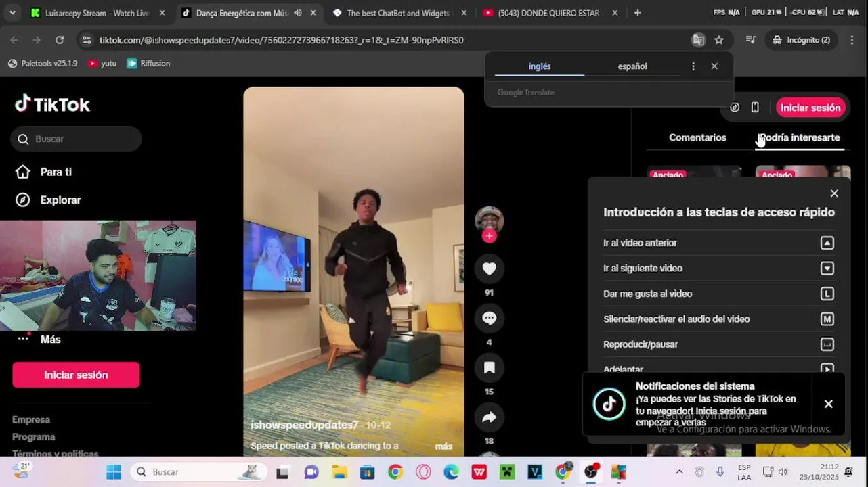Open Chrome three-dot menu
Viewport: 868px width, 487px height.
tap(852, 40)
